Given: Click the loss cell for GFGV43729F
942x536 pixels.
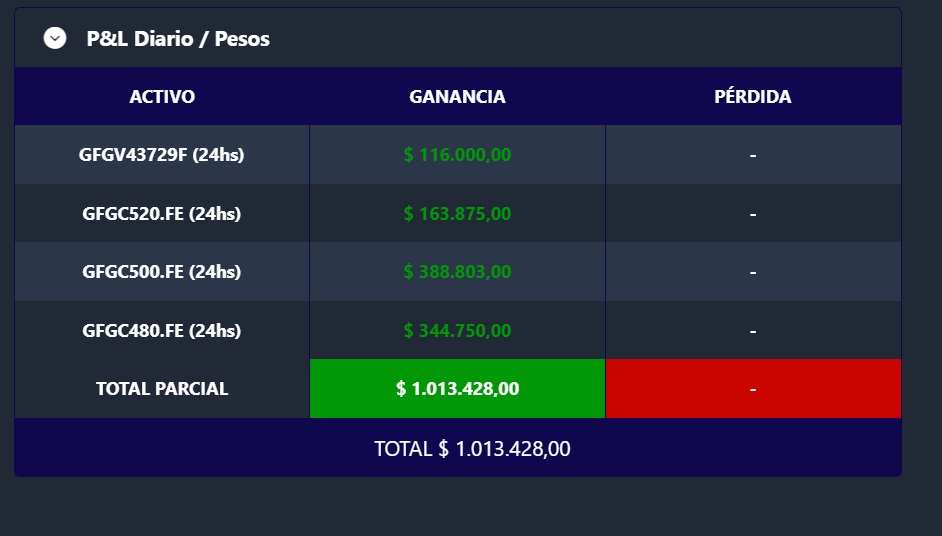Looking at the screenshot, I should tap(752, 155).
